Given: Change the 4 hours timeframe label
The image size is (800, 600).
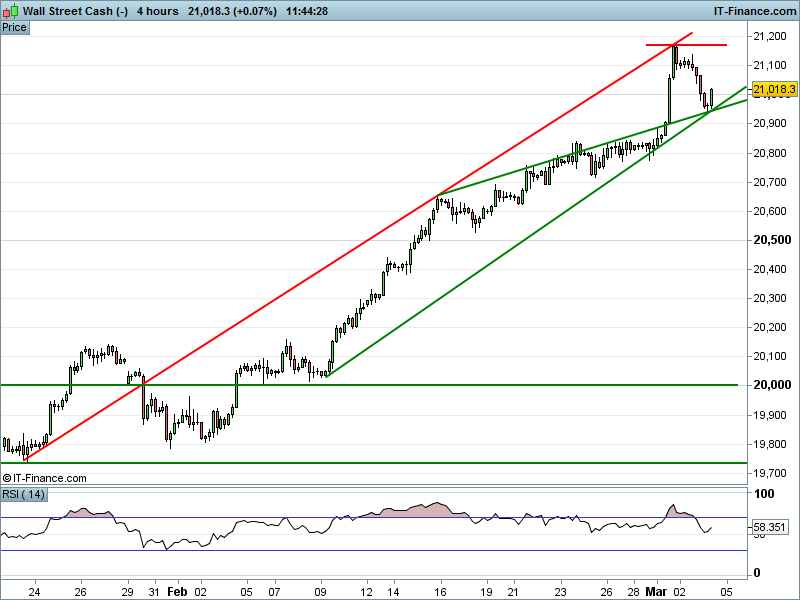Looking at the screenshot, I should point(158,11).
